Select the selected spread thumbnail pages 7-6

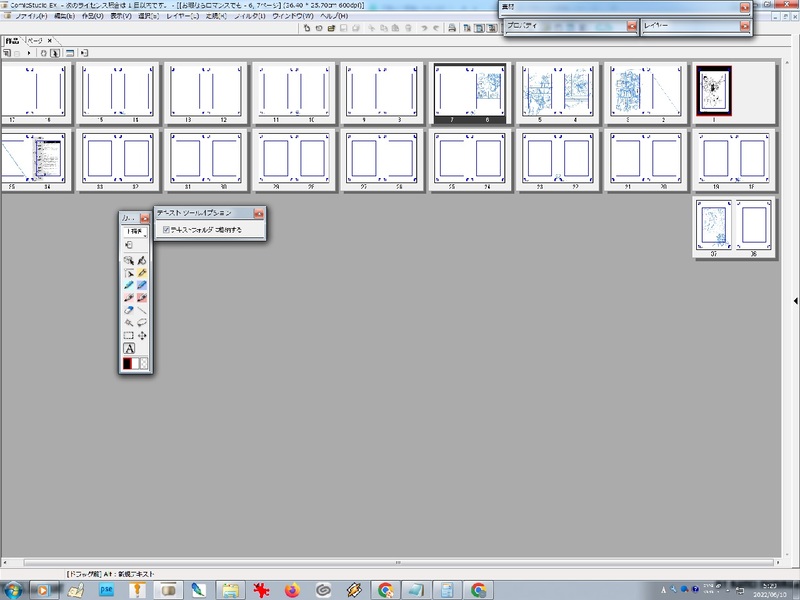point(469,93)
